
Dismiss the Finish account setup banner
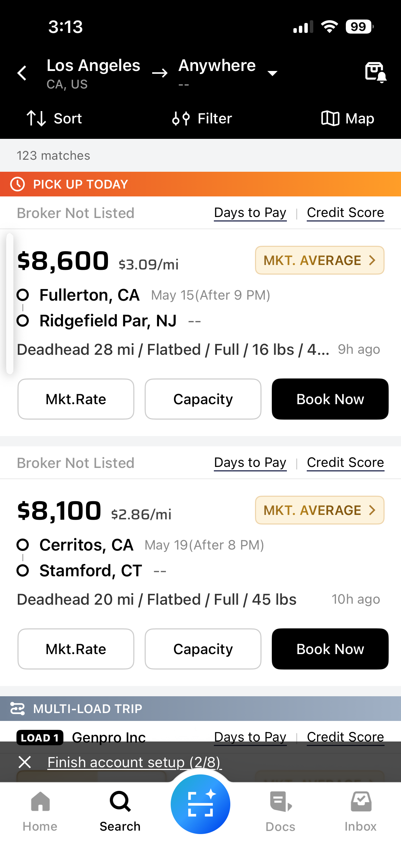coord(25,762)
